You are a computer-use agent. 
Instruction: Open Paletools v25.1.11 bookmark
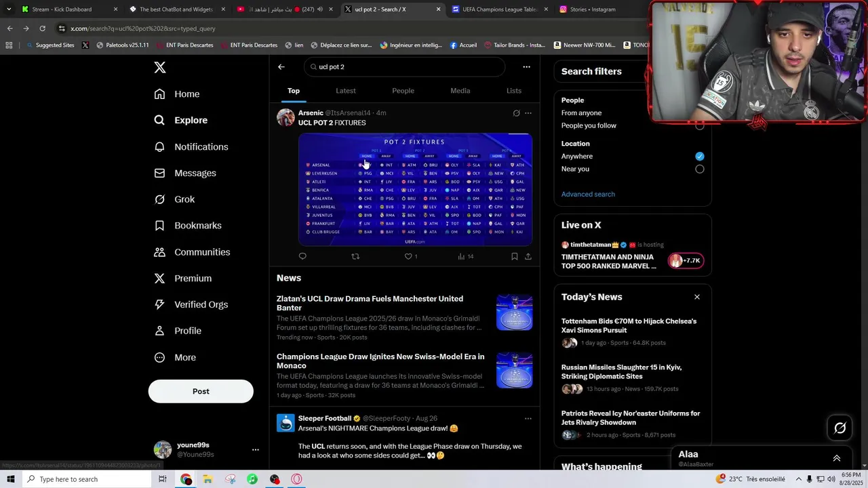tap(123, 45)
